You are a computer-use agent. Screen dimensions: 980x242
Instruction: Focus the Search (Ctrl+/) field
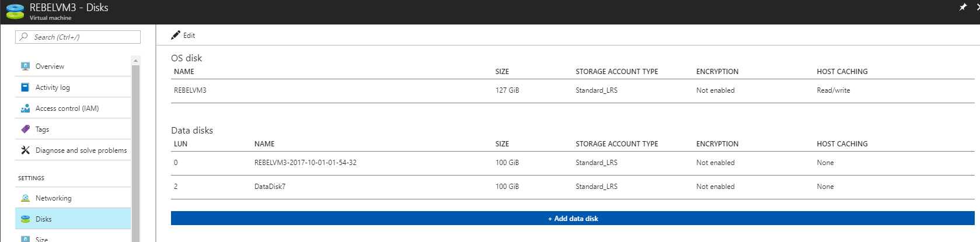point(78,37)
